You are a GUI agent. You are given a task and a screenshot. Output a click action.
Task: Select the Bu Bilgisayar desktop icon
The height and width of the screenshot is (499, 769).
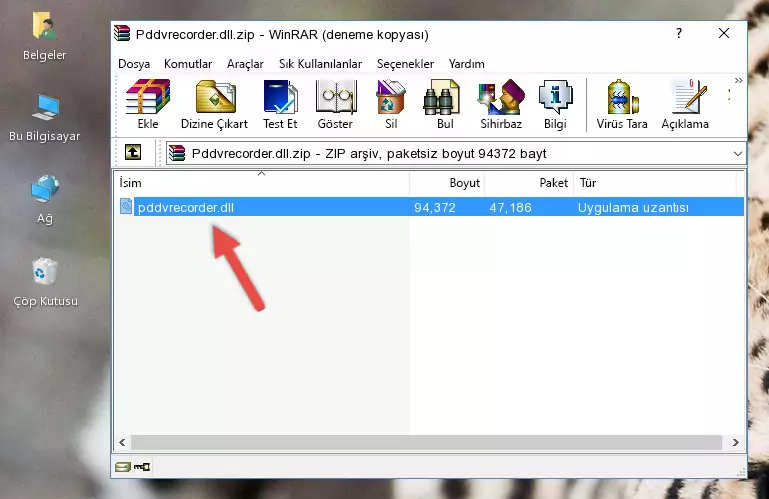click(45, 118)
